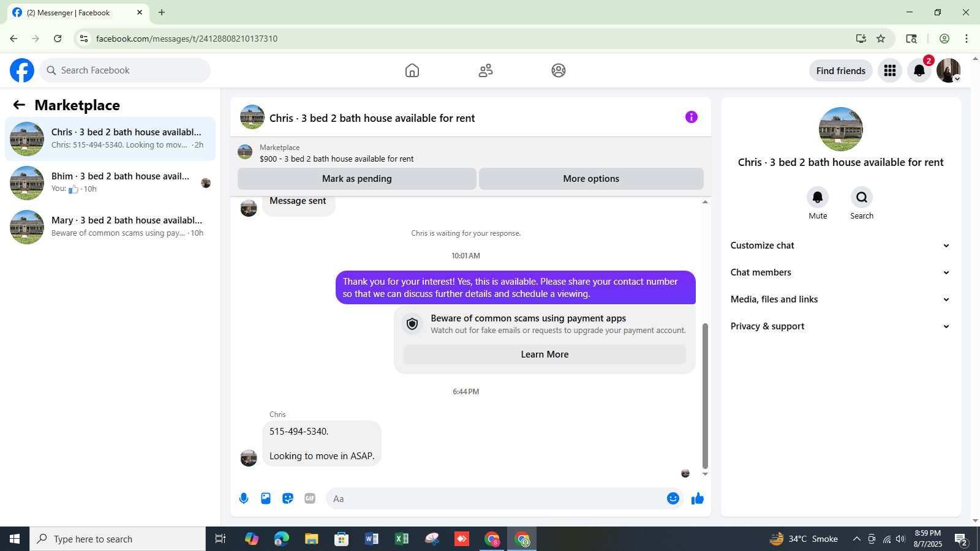This screenshot has width=980, height=551.
Task: Click the shield icon in scam warning
Action: click(x=412, y=323)
